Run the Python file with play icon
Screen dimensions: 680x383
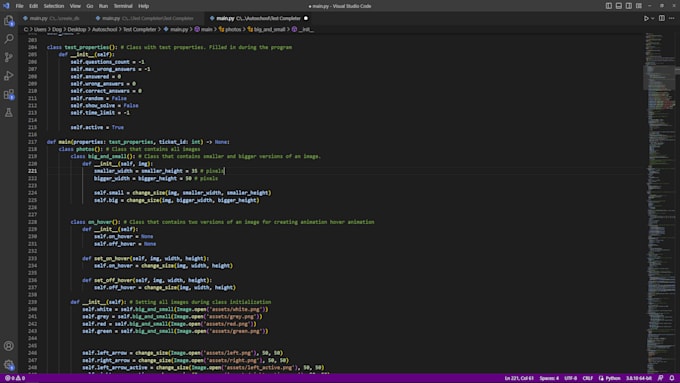click(x=646, y=18)
